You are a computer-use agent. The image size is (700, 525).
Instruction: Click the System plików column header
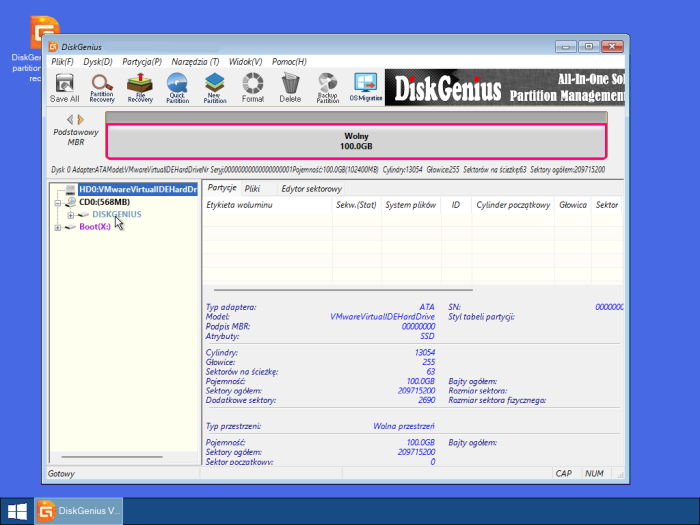[411, 205]
